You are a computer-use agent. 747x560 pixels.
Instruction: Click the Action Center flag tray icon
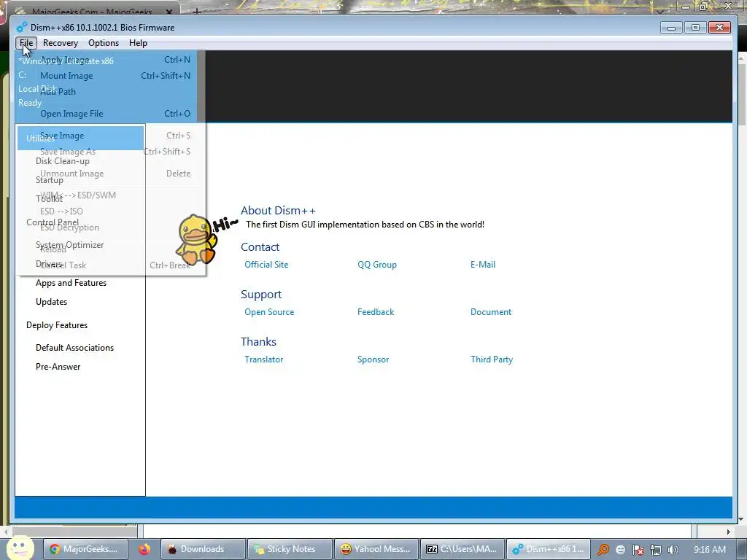tap(638, 550)
